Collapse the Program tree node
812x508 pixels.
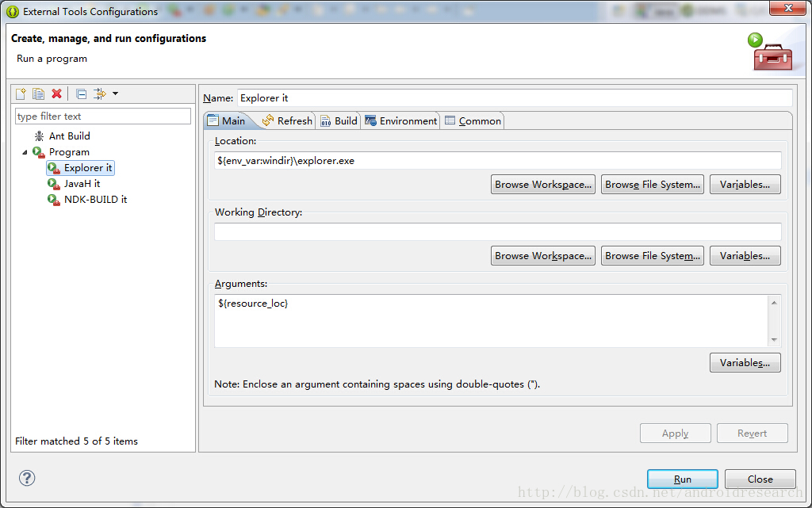25,152
